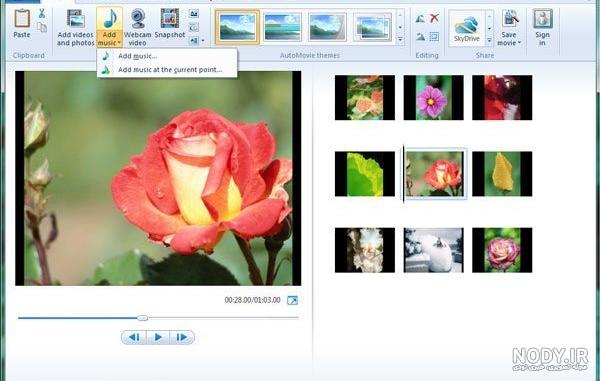Select the pink rose storyboard clip
Image resolution: width=600 pixels, height=381 pixels.
pos(502,250)
